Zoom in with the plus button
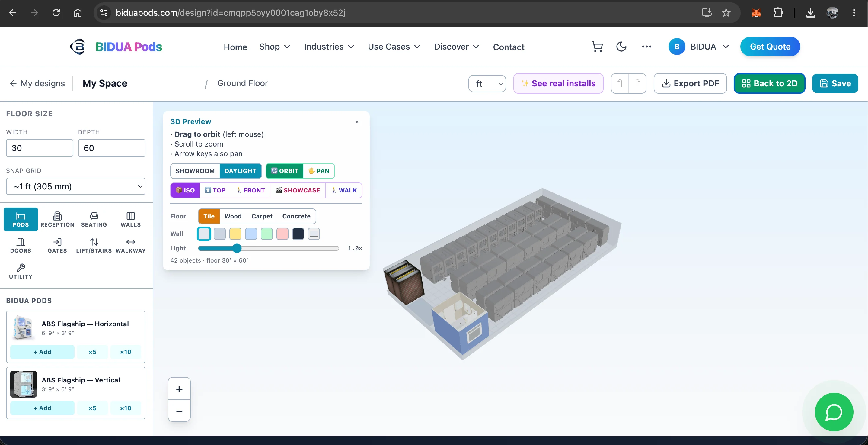Screen dimensions: 868x445 pyautogui.click(x=179, y=389)
